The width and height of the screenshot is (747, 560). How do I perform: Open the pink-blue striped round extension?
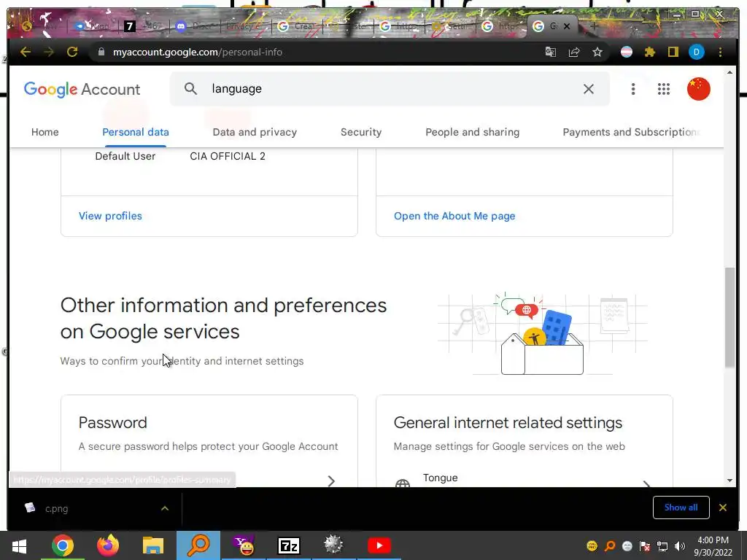627,52
